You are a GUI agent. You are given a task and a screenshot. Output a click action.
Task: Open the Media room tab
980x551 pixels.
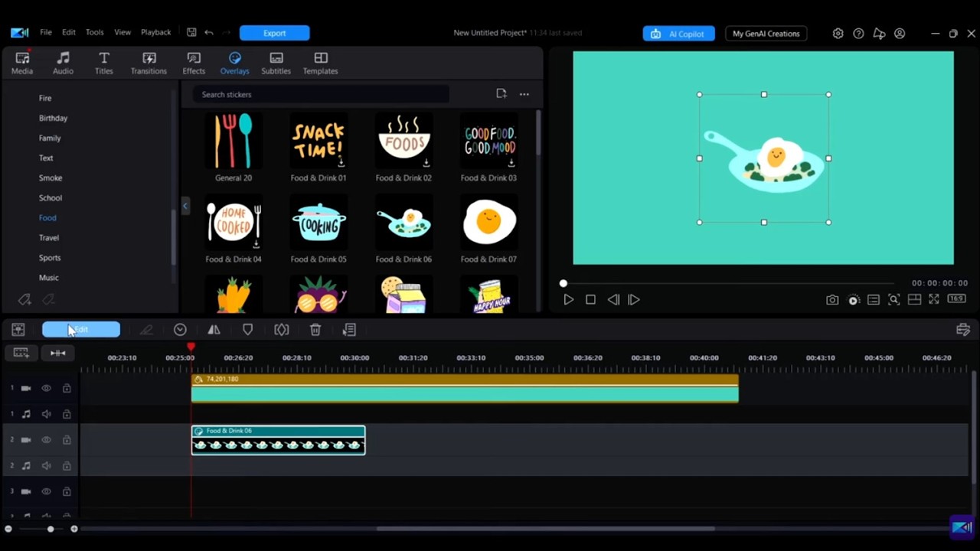tap(22, 64)
